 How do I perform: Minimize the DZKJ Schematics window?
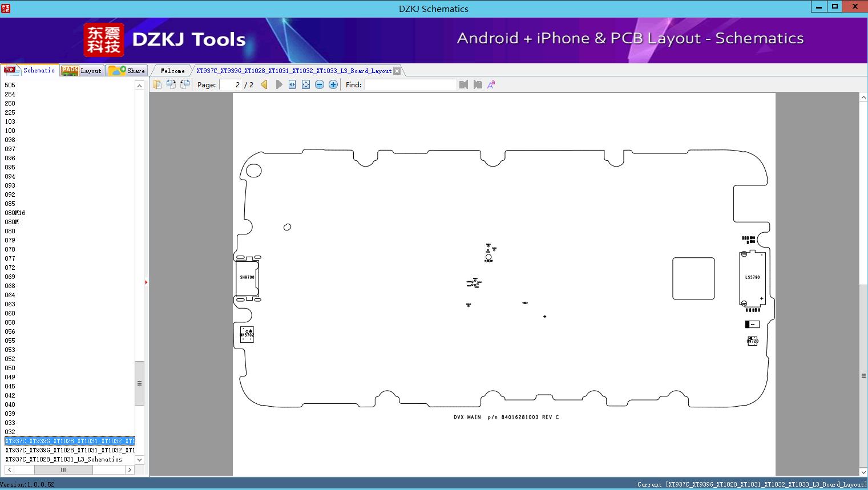click(x=819, y=7)
